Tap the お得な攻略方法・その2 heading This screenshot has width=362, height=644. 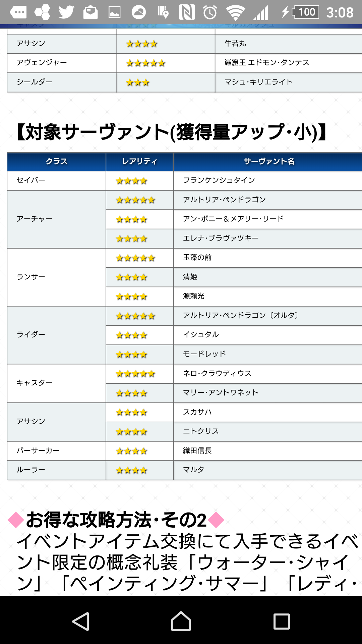[x=116, y=520]
